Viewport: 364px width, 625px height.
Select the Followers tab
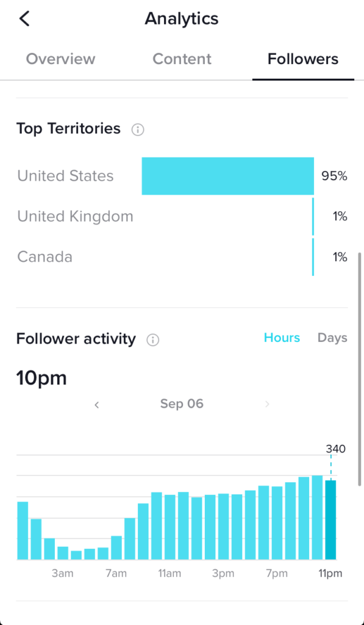click(303, 59)
